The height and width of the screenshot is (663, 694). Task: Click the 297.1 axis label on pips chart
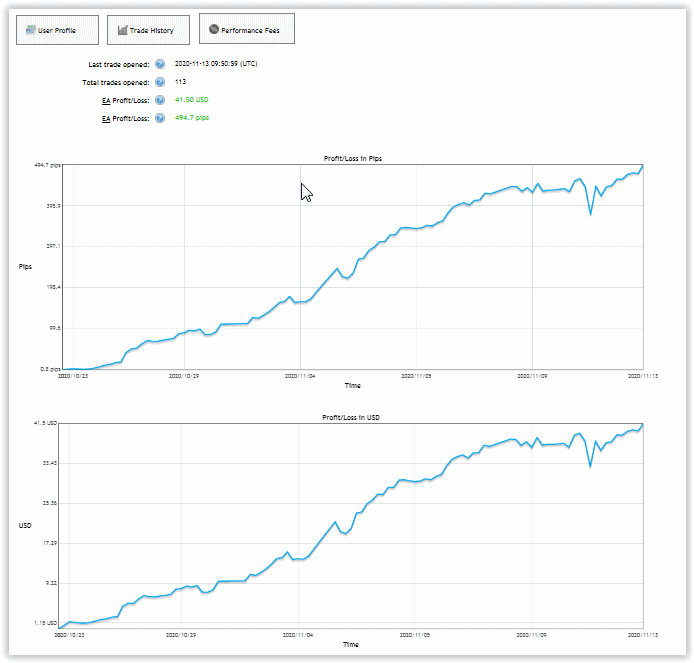pos(54,246)
